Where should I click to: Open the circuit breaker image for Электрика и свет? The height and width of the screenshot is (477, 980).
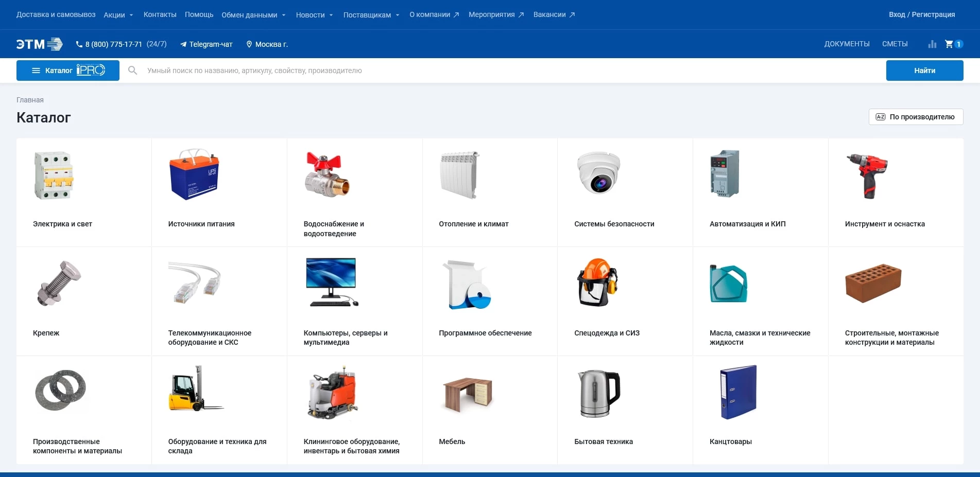[x=54, y=175]
